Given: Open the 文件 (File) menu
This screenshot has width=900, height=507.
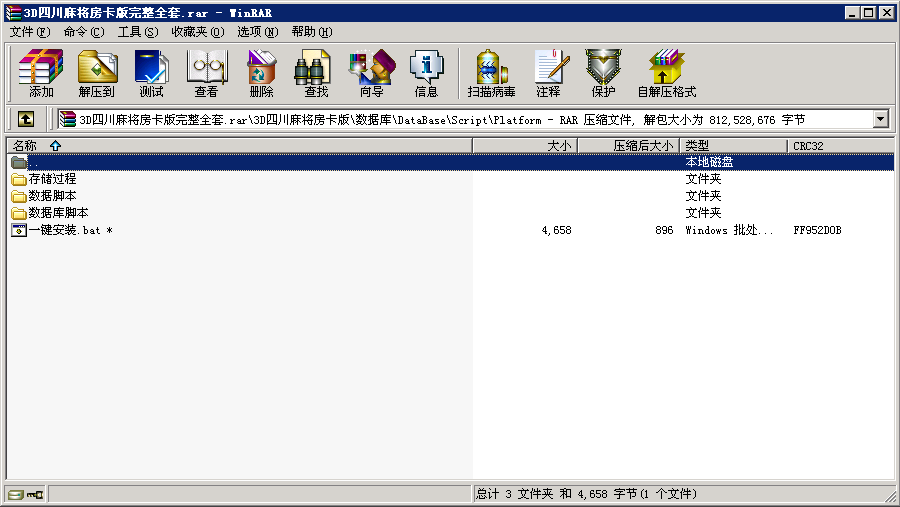Looking at the screenshot, I should click(30, 32).
